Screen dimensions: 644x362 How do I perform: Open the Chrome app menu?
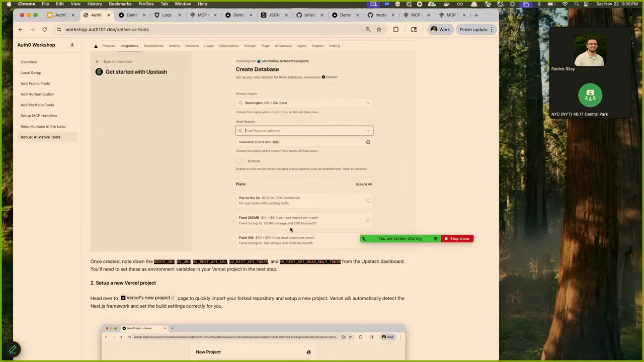coord(27,4)
